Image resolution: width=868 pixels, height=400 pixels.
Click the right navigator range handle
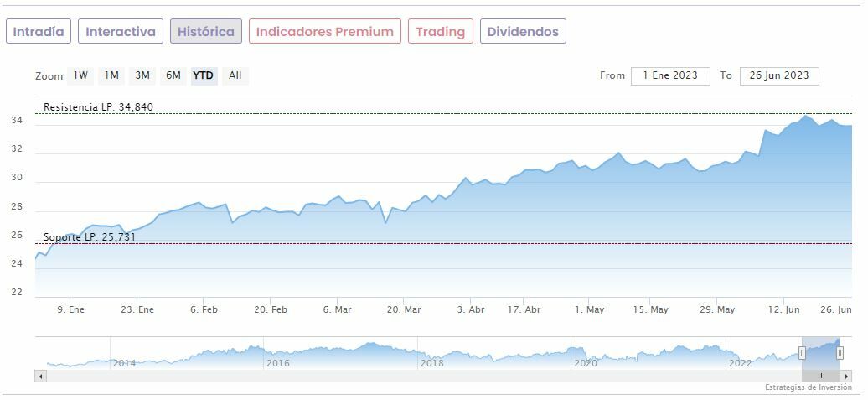(x=840, y=353)
